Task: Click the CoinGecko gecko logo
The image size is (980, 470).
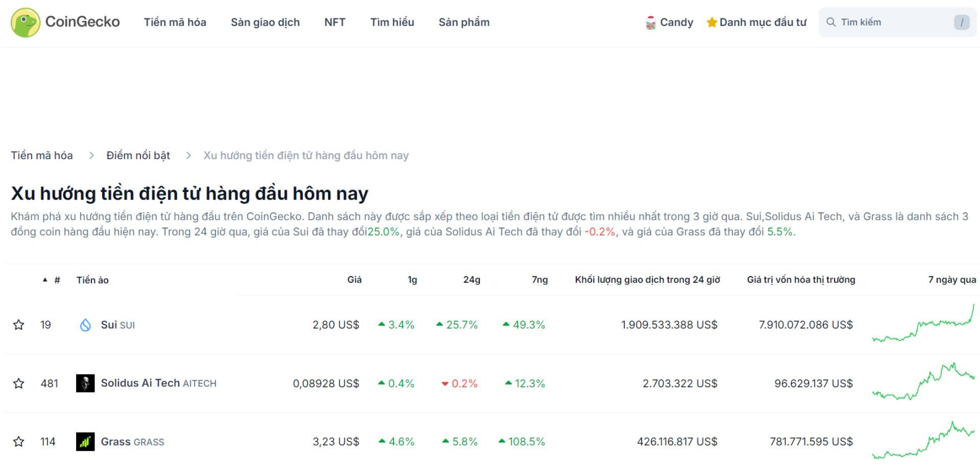Action: (24, 21)
